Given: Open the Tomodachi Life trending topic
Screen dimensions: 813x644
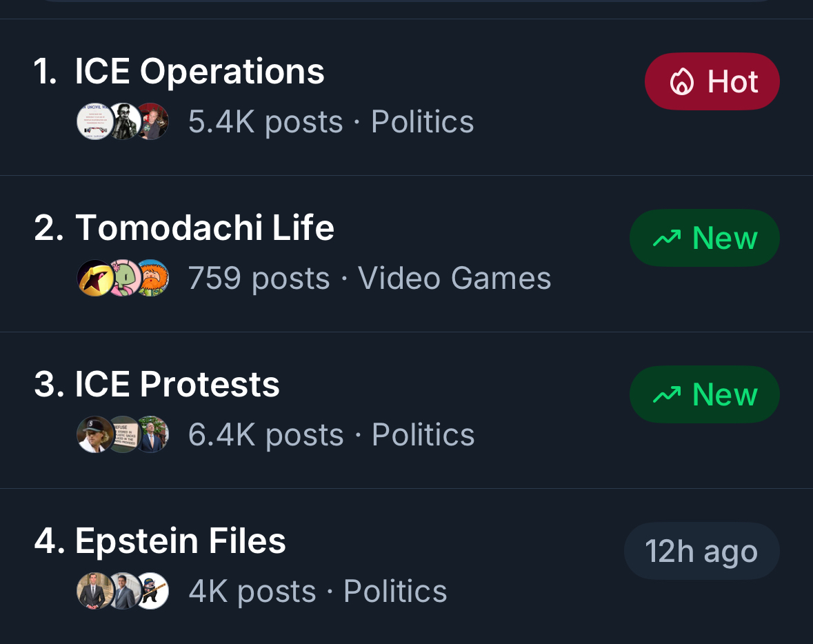Looking at the screenshot, I should [204, 228].
